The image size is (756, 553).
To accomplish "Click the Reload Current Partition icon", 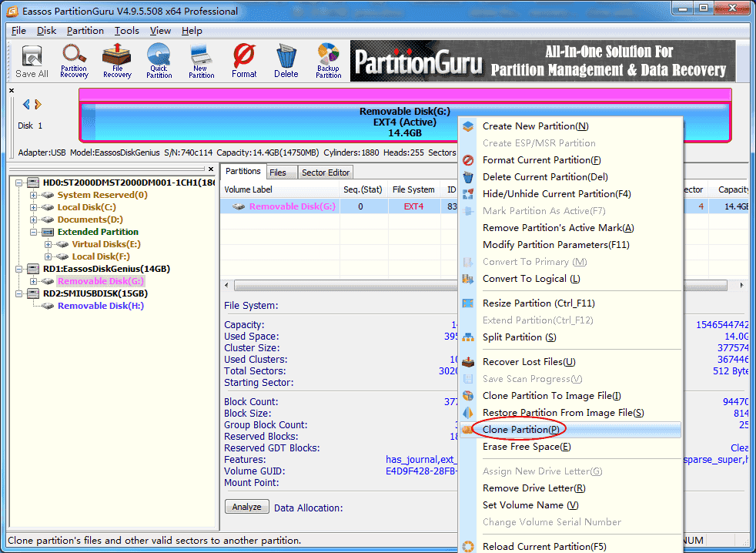I will tap(468, 547).
